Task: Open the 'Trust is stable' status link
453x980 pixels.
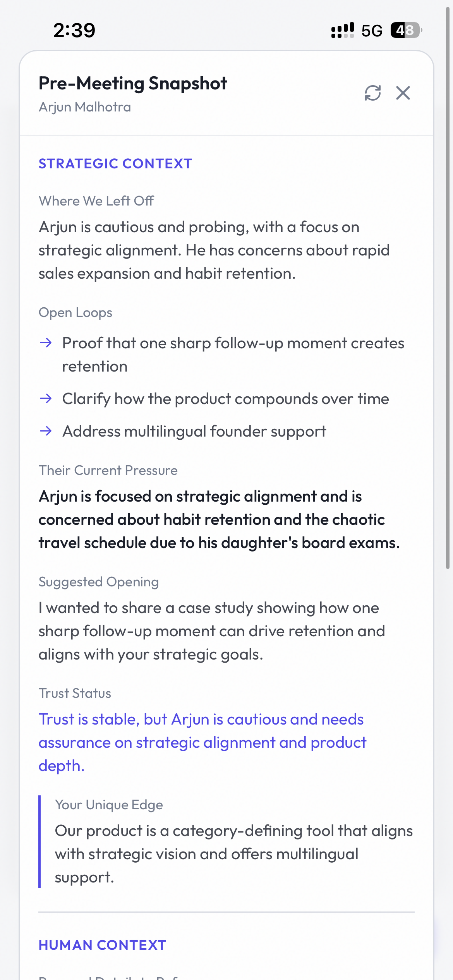Action: pyautogui.click(x=201, y=742)
